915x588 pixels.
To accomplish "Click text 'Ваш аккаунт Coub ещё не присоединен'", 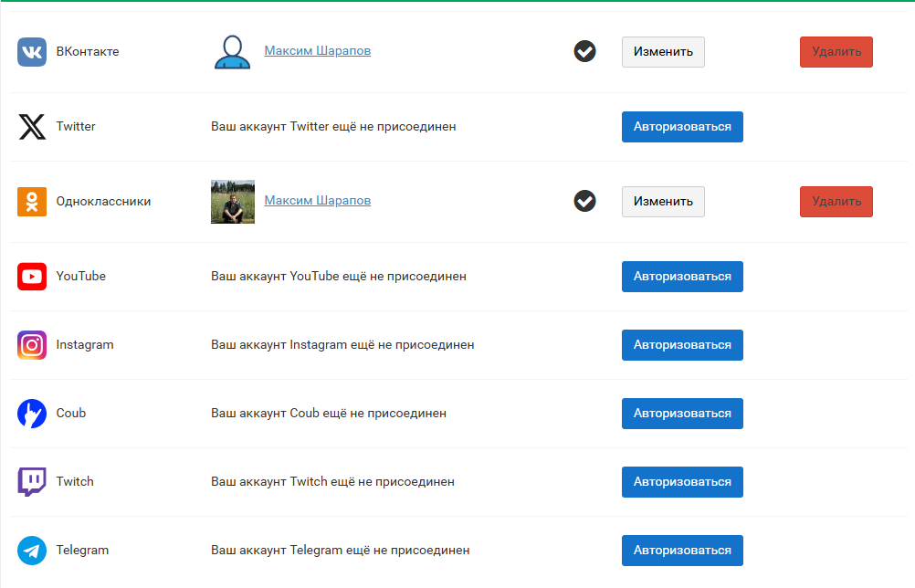I will coord(329,414).
